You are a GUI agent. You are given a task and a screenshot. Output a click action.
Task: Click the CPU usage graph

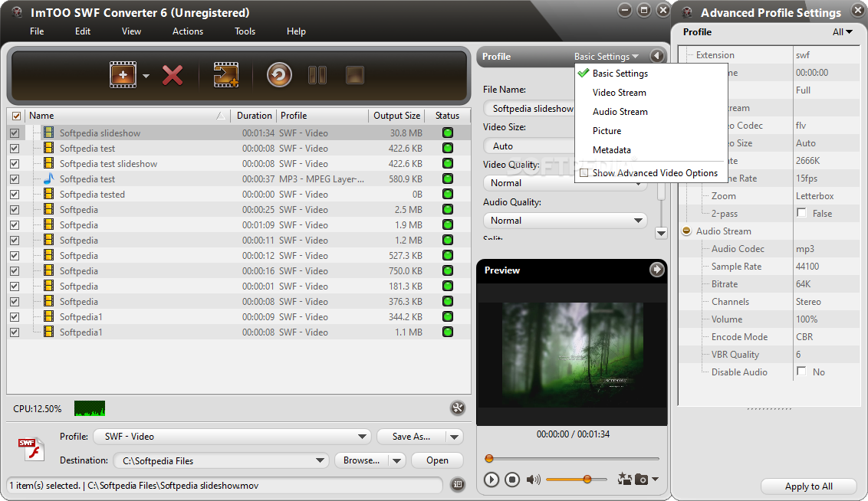(x=89, y=408)
